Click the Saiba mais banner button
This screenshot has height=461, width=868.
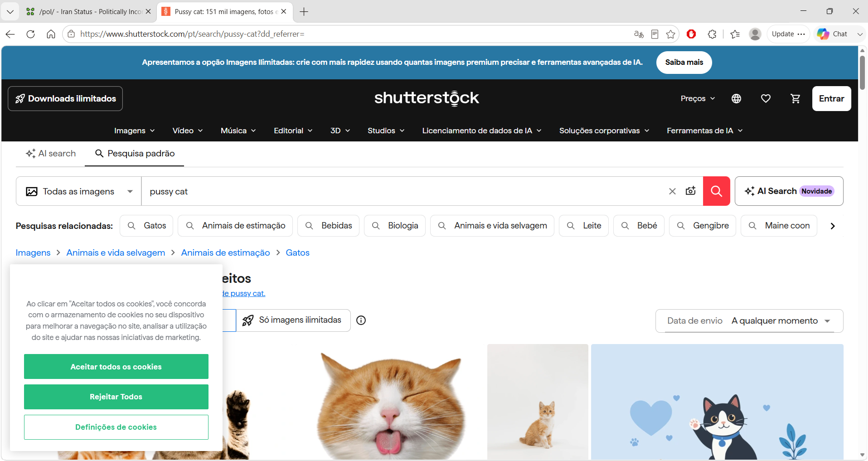[x=684, y=63]
